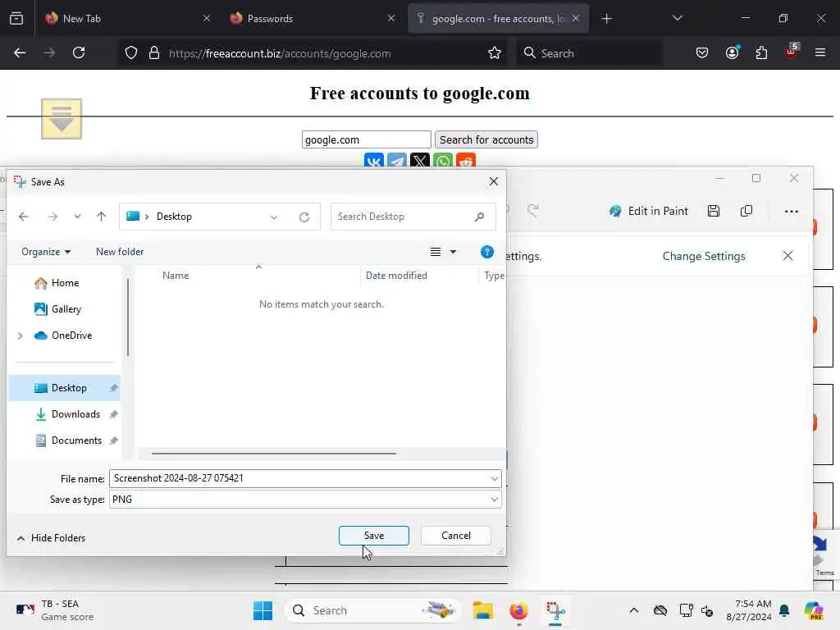The image size is (840, 630).
Task: Open Save As dialog help
Action: pos(487,252)
